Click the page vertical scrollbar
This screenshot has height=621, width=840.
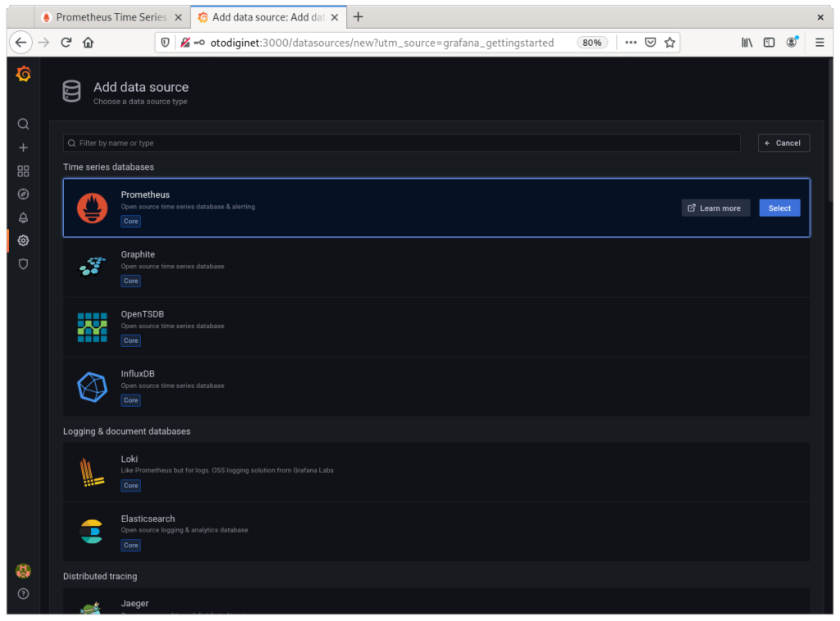830,129
